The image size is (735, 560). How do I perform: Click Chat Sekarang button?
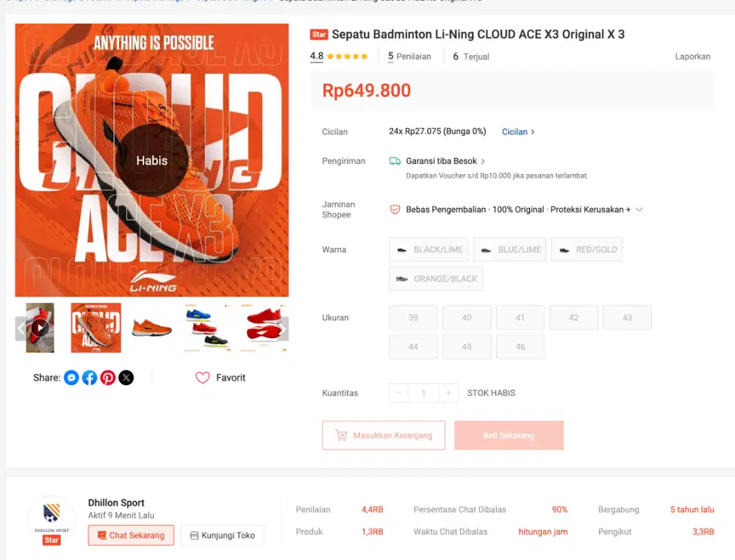(x=131, y=535)
